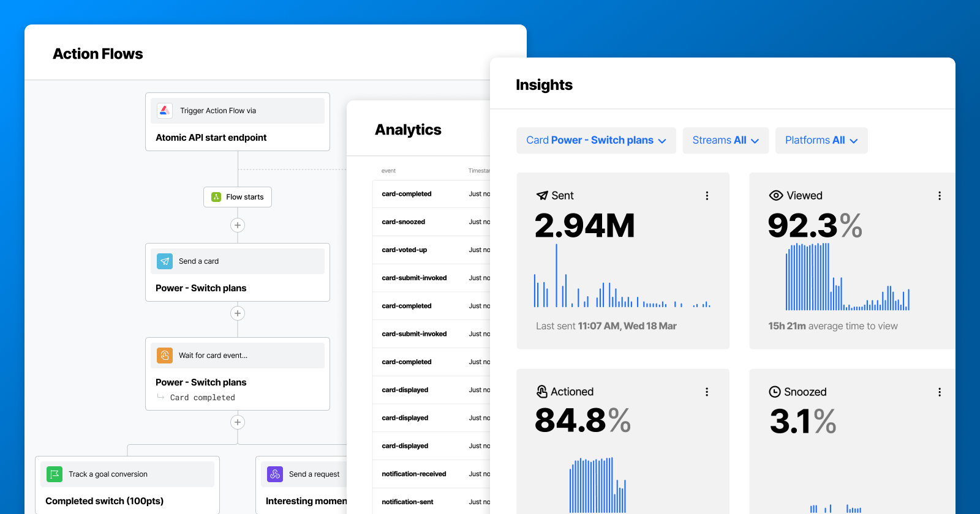The width and height of the screenshot is (980, 514).
Task: Click the 92.3% viewed value
Action: (815, 226)
